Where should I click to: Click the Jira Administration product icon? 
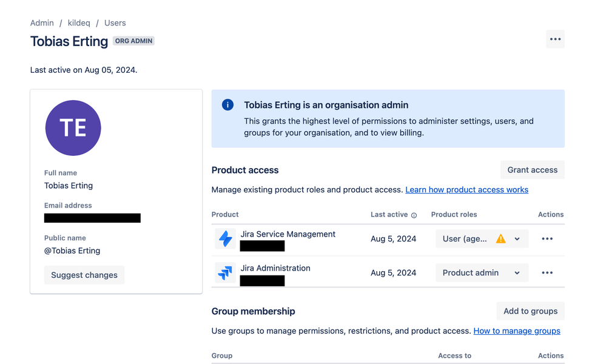point(225,273)
